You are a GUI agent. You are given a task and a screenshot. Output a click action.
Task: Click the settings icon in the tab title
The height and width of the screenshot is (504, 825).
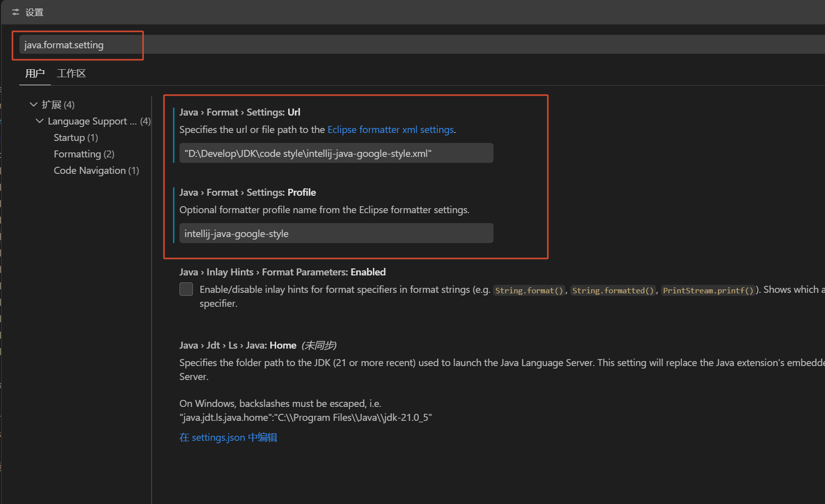click(x=16, y=12)
